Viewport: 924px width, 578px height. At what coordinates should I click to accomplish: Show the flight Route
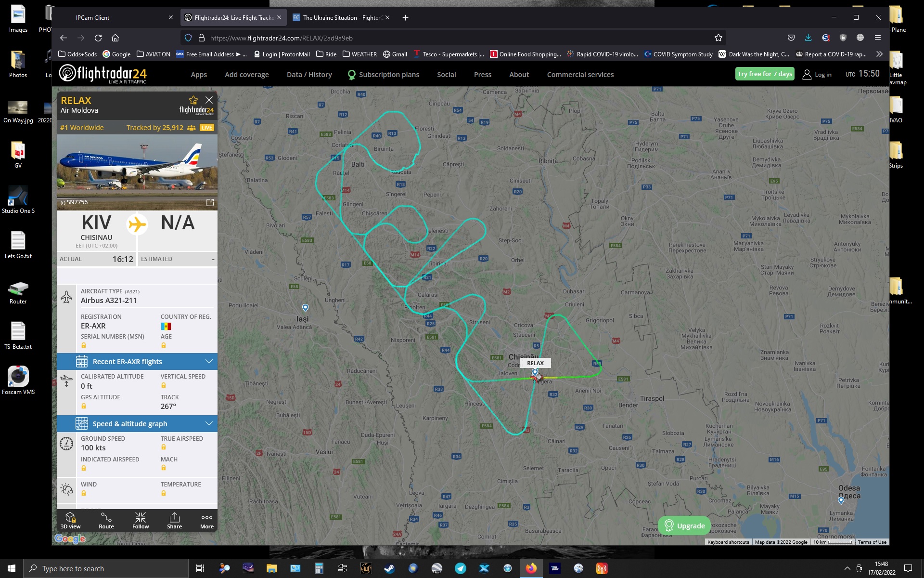tap(106, 521)
